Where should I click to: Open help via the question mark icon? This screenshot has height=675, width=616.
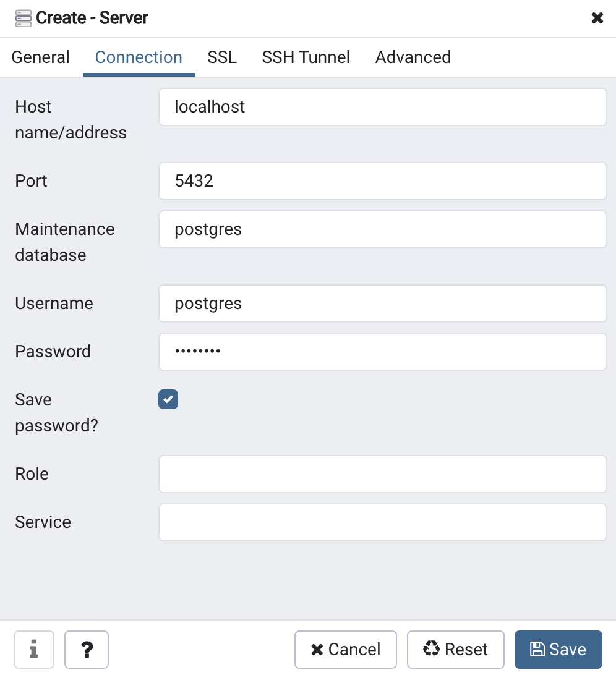[x=86, y=649]
